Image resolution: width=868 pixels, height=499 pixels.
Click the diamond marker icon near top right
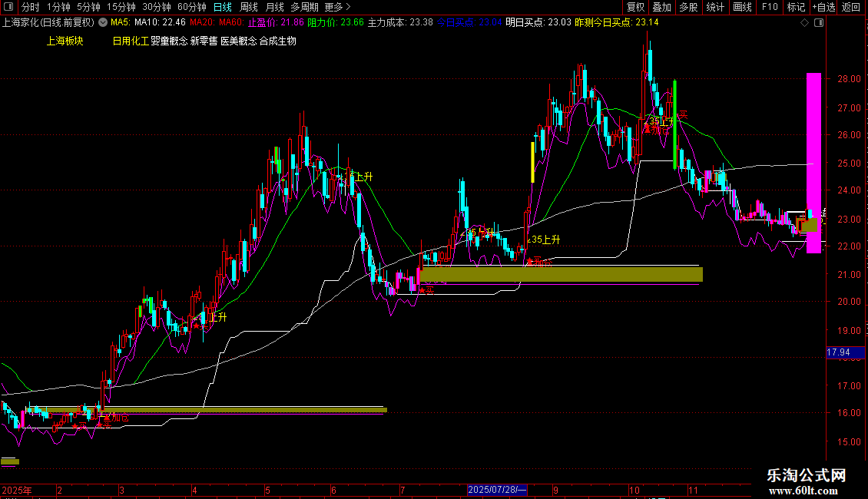[805, 23]
